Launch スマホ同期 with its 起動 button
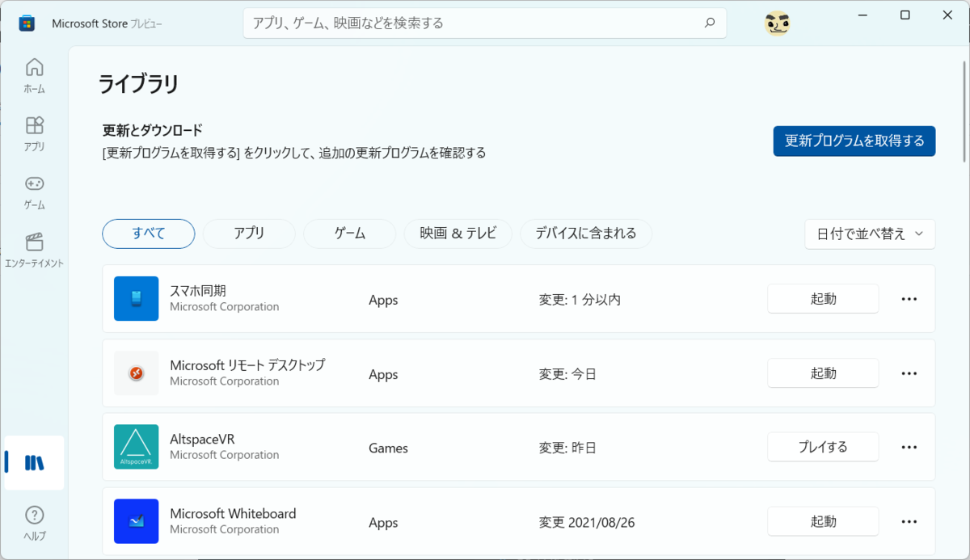The width and height of the screenshot is (970, 560). tap(823, 299)
